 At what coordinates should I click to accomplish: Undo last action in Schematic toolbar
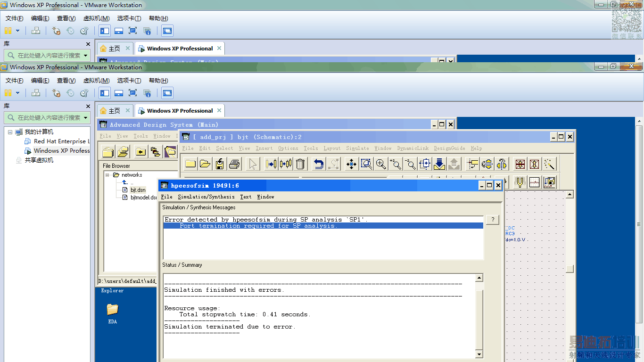click(x=319, y=164)
